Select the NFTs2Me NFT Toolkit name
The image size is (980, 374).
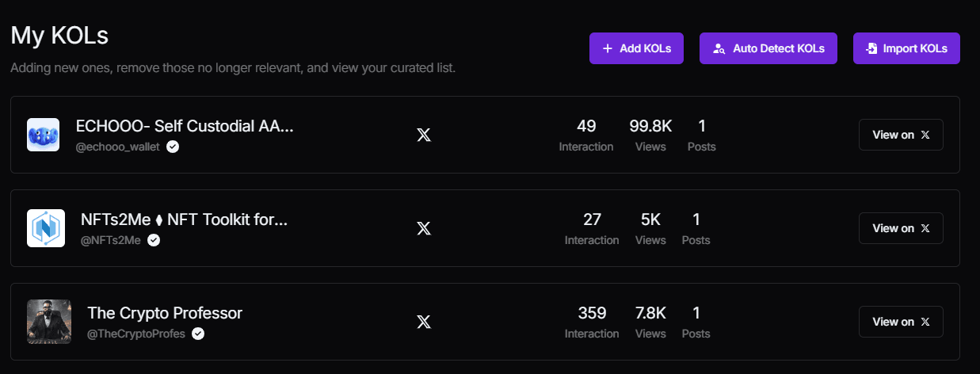184,219
